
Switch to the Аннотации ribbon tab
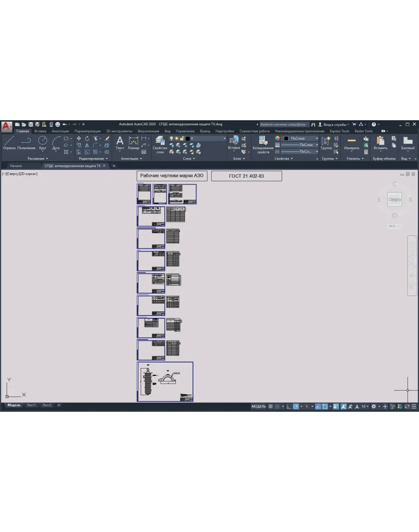pos(60,131)
